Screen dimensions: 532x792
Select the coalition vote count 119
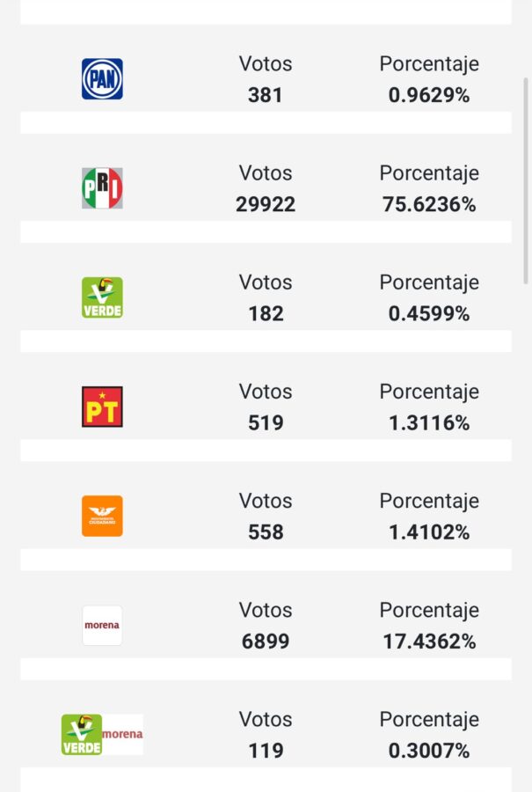[266, 751]
